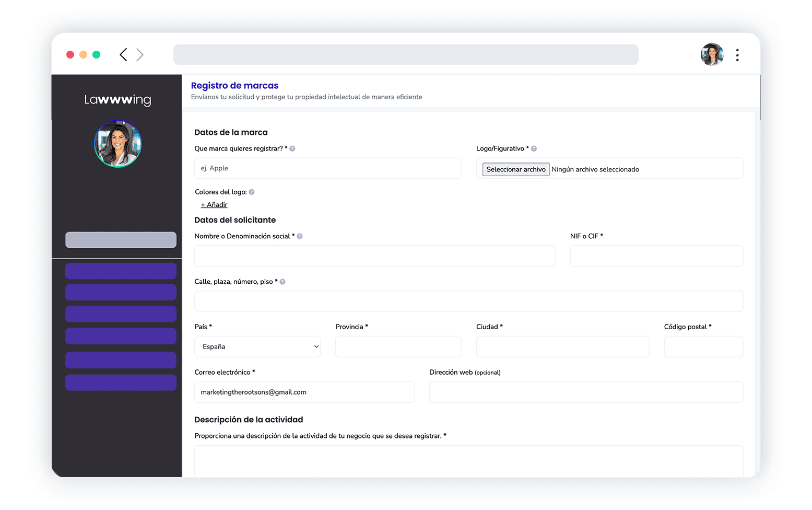The height and width of the screenshot is (510, 812).
Task: Focus the Código postal input
Action: 704,346
